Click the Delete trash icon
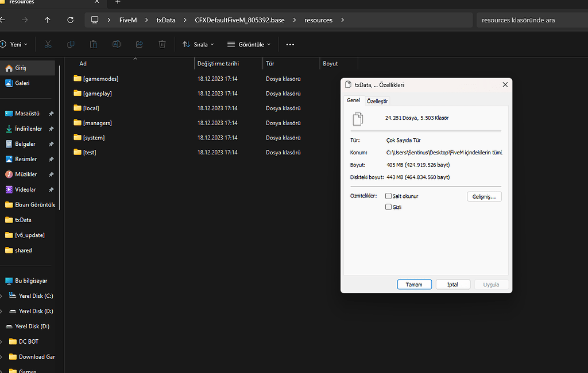The image size is (588, 373). (x=163, y=44)
